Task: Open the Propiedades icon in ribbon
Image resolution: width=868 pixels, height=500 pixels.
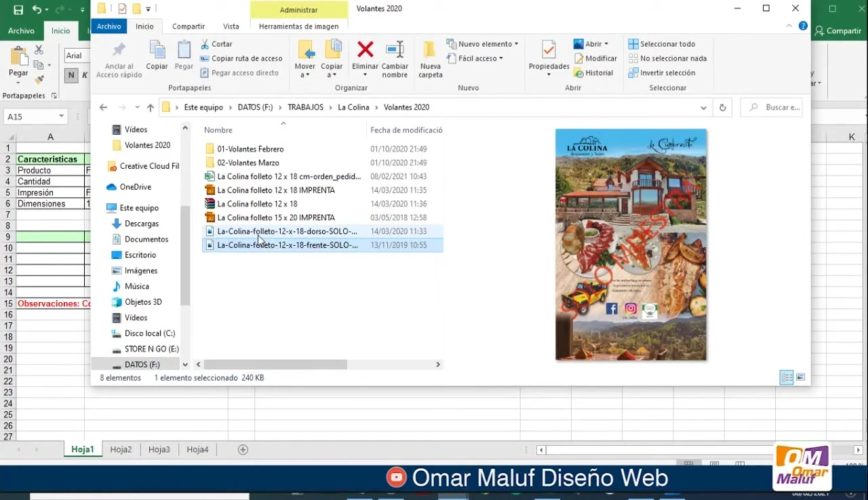Action: tap(549, 50)
